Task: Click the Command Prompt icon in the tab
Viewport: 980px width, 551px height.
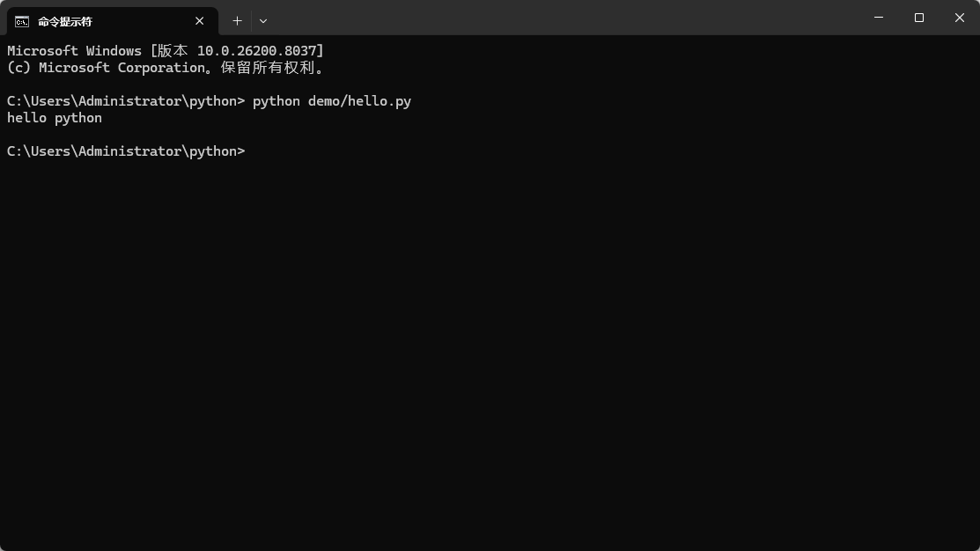Action: click(x=22, y=21)
